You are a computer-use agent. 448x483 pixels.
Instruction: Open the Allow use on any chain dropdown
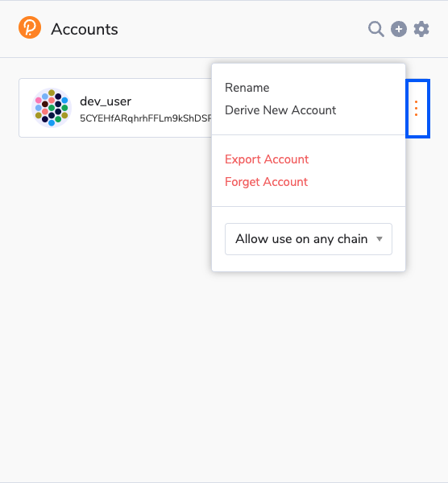[309, 239]
